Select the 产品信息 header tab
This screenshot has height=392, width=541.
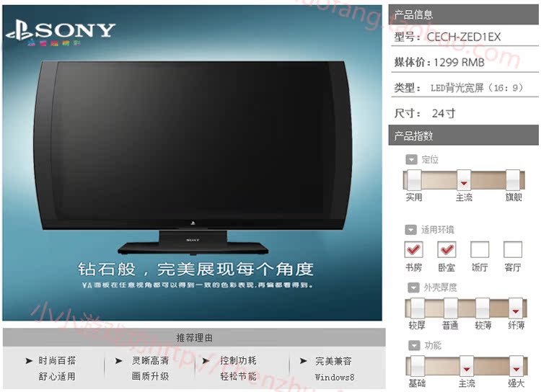click(x=463, y=14)
